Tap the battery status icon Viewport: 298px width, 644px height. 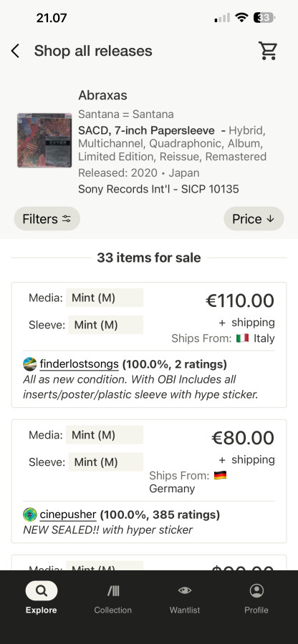click(x=264, y=18)
